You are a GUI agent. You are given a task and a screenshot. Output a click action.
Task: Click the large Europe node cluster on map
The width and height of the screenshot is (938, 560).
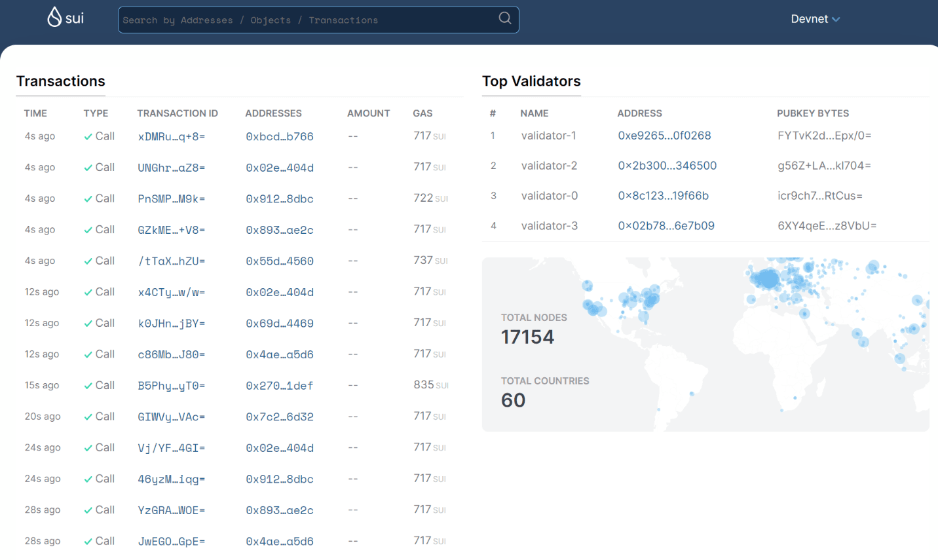pyautogui.click(x=767, y=280)
